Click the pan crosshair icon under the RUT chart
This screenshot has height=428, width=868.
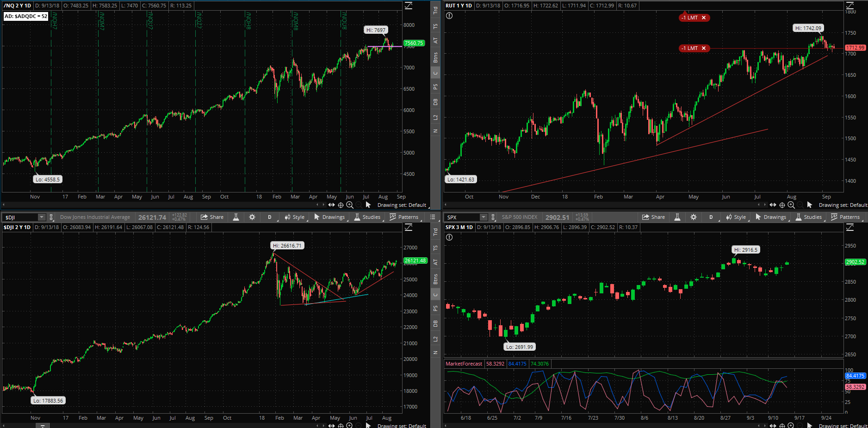point(782,205)
